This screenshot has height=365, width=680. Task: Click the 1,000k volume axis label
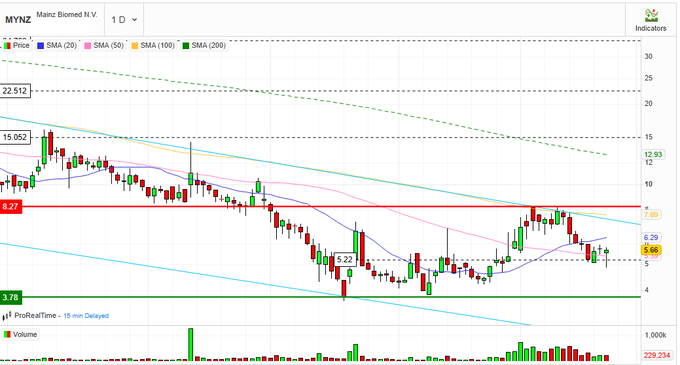point(655,335)
